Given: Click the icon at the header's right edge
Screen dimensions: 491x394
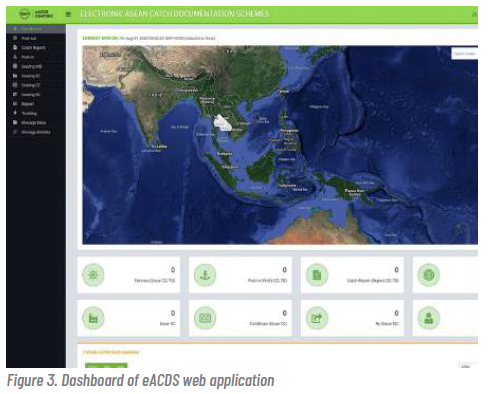Looking at the screenshot, I should tap(474, 14).
